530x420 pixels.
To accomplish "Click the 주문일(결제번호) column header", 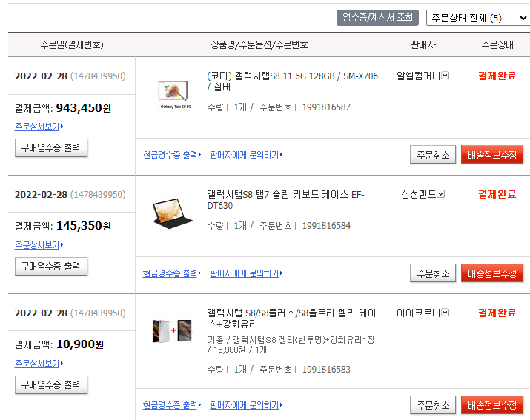I will 72,44.
